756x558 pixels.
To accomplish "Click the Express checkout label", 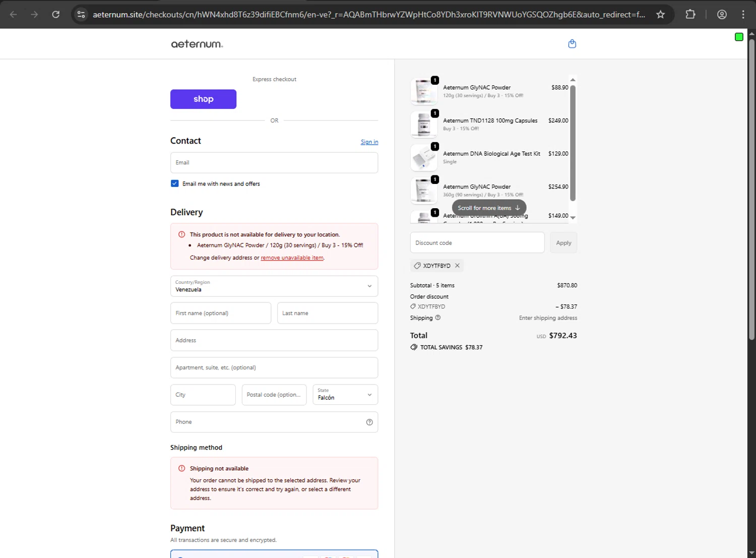I will coord(274,79).
